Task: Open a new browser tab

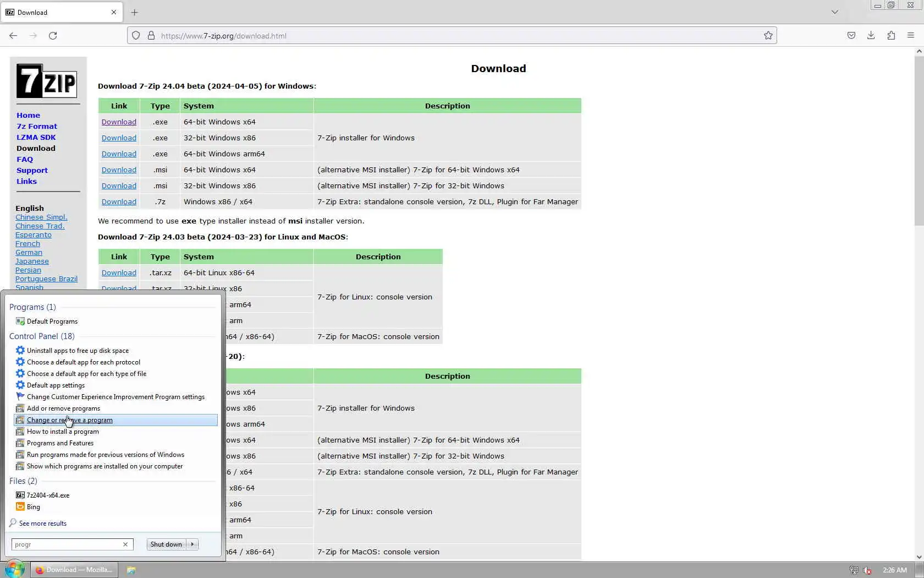Action: [135, 12]
